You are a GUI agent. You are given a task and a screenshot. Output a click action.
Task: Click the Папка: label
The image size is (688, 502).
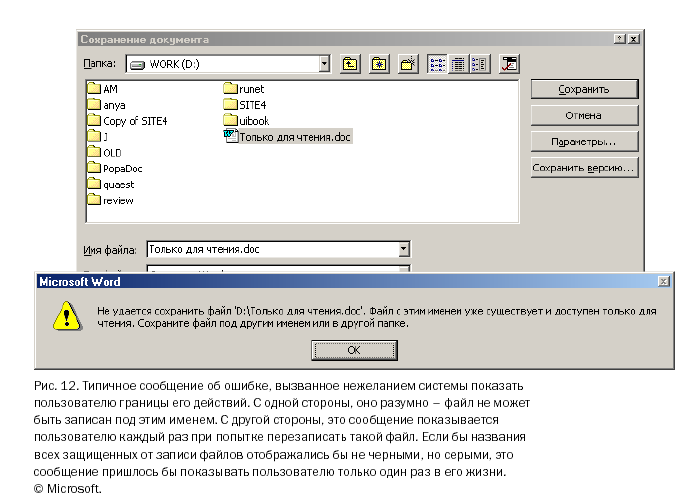[100, 64]
